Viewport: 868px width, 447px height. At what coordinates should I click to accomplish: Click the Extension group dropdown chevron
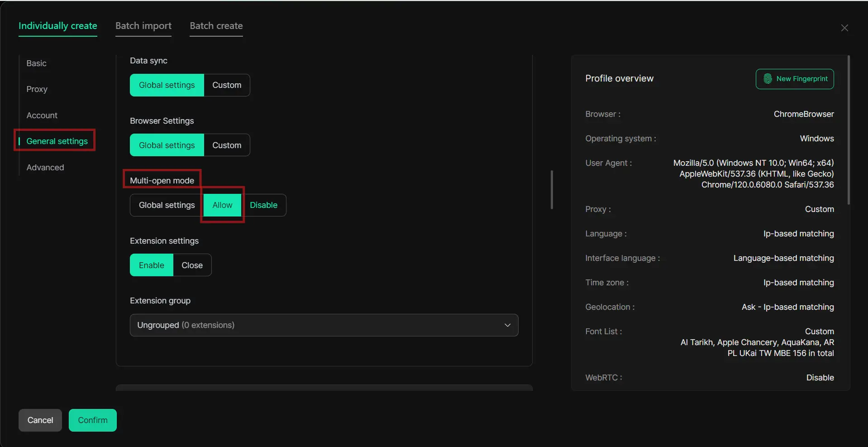507,325
